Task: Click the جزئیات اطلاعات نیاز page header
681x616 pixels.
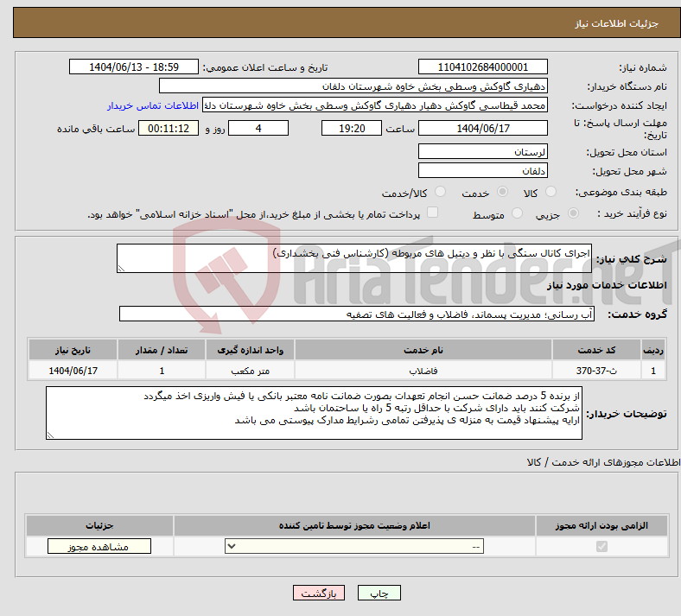Action: pos(617,23)
